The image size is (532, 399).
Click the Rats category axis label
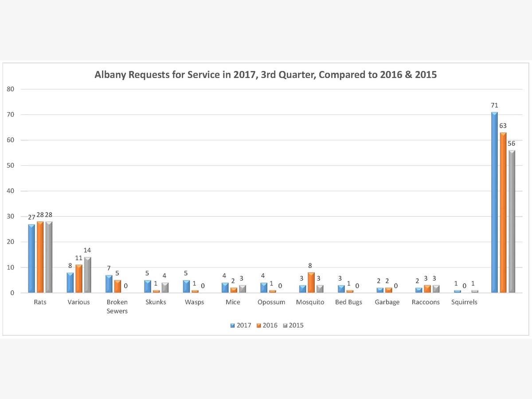(x=40, y=302)
